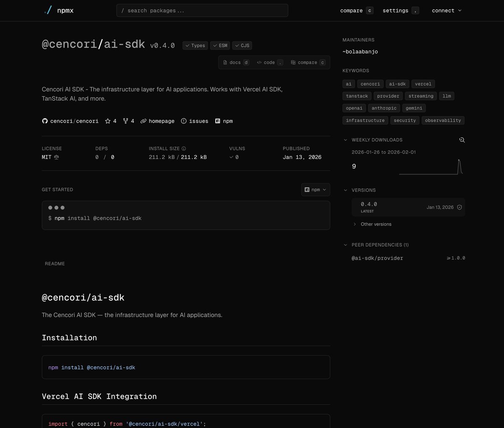The width and height of the screenshot is (504, 428).
Task: Click the package version v0.4.0 label
Action: point(163,45)
